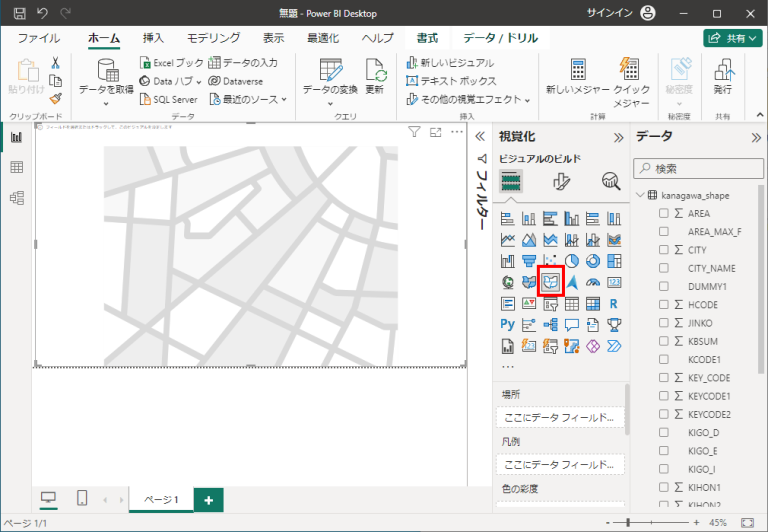The width and height of the screenshot is (768, 532).
Task: Switch to the データ / ドリル tab
Action: point(500,38)
